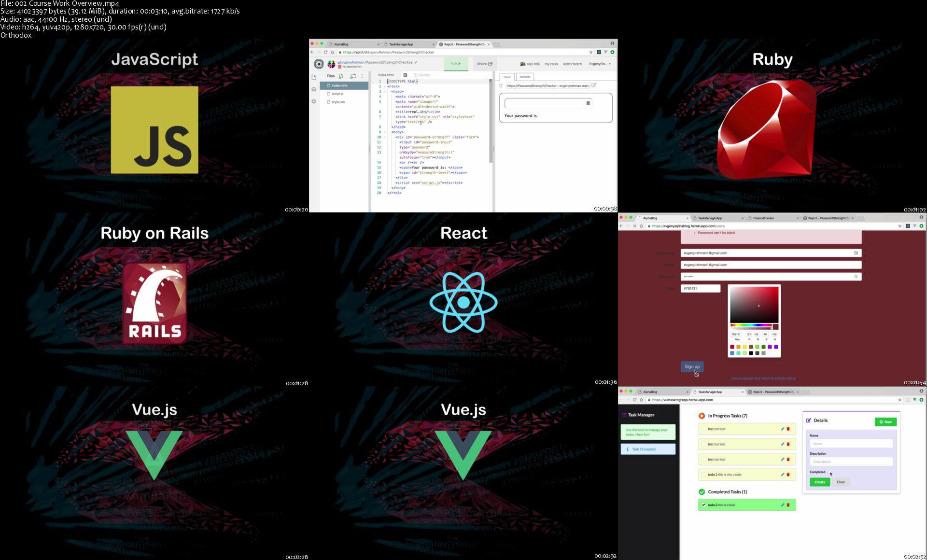Click the bookmark star in Repl.it browser window
This screenshot has height=560, width=927.
pos(590,52)
